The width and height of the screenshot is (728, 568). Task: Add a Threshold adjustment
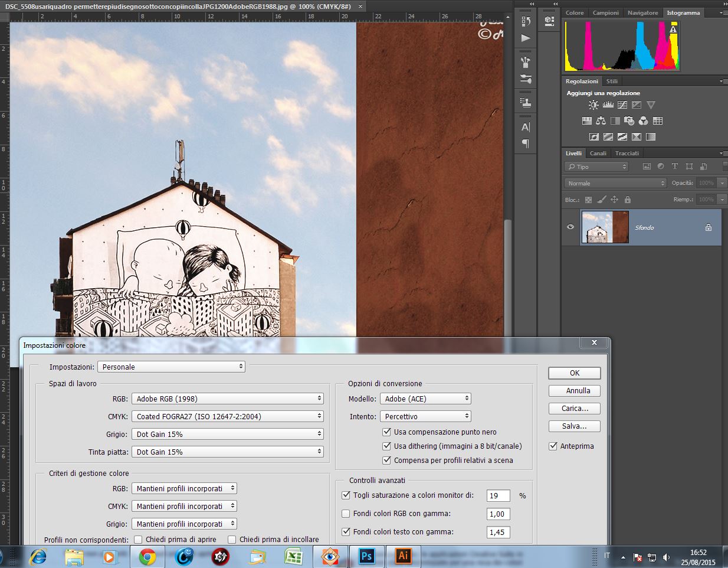coord(622,137)
